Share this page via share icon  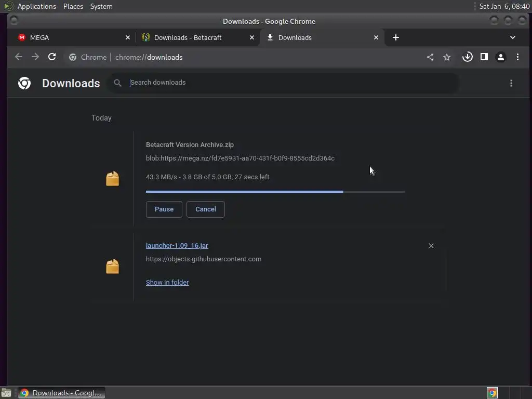point(430,57)
